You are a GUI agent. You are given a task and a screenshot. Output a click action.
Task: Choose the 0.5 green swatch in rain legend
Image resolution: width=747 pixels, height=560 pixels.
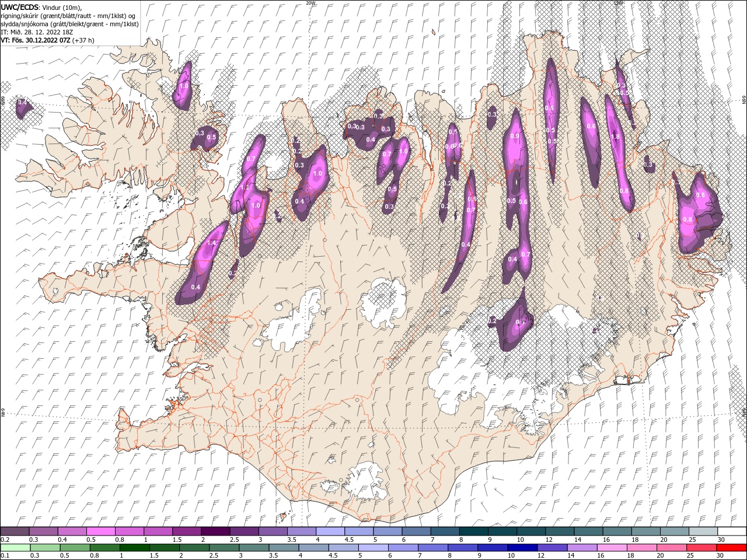pyautogui.click(x=75, y=548)
